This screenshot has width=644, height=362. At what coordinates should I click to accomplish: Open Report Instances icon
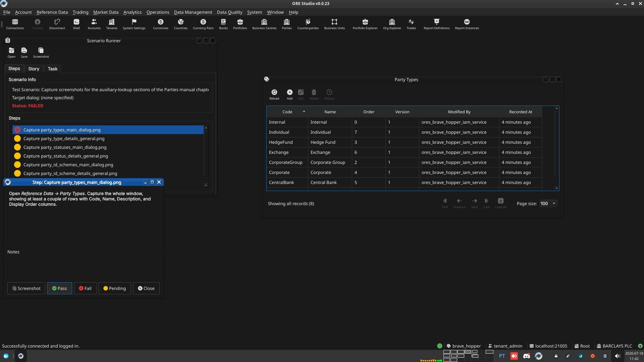pyautogui.click(x=467, y=24)
